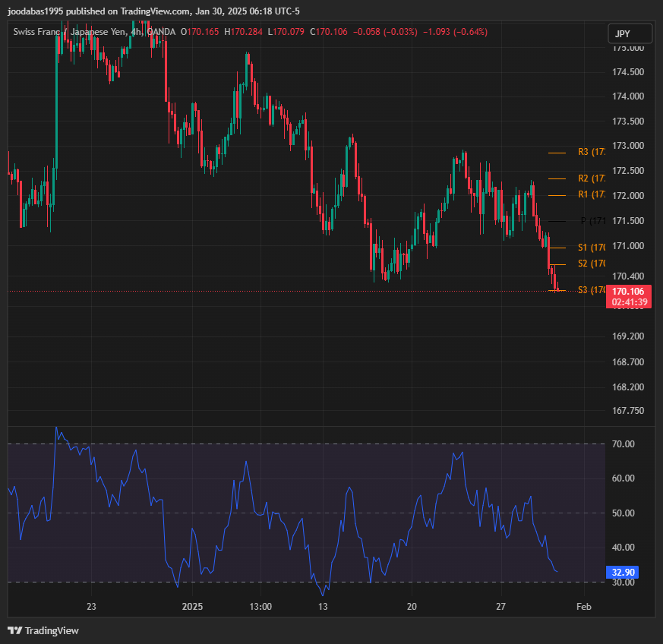Click the Feb label on the time axis
The image size is (663, 644).
pyautogui.click(x=584, y=607)
